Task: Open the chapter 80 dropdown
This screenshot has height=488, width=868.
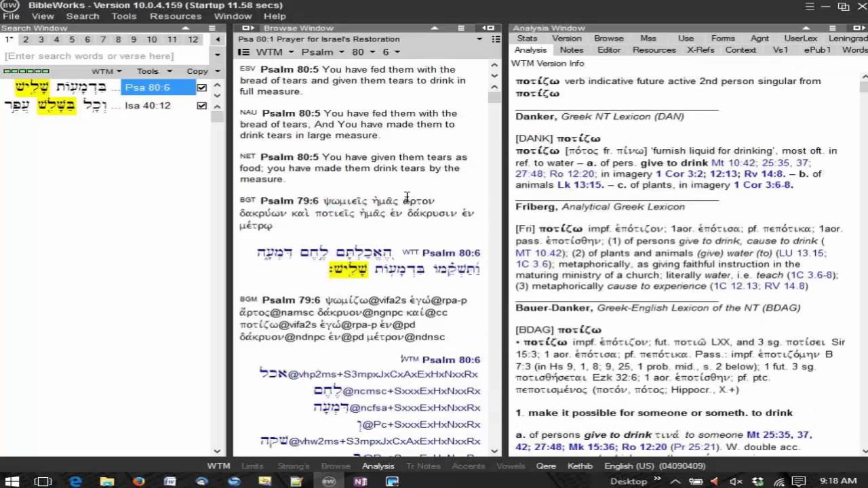Action: point(363,52)
